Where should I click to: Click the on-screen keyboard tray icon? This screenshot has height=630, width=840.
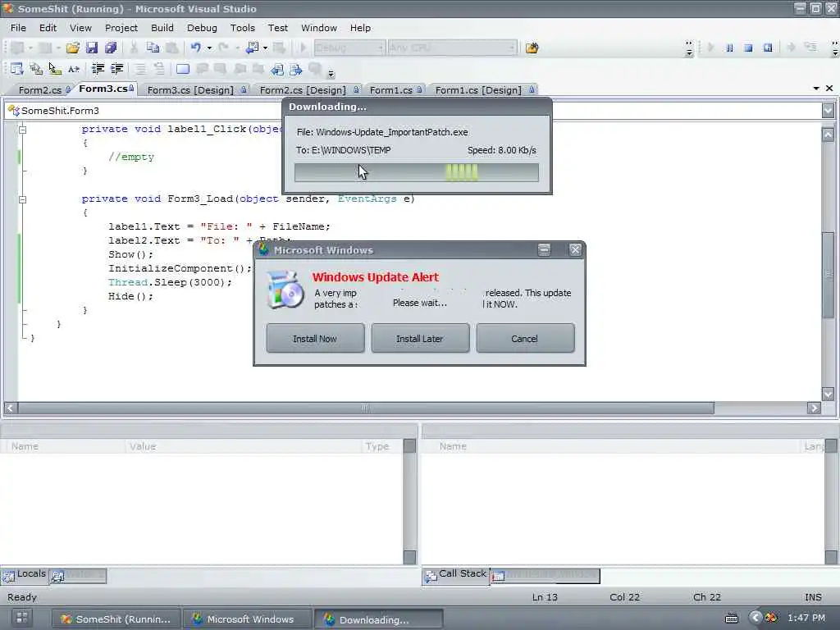[x=732, y=619]
